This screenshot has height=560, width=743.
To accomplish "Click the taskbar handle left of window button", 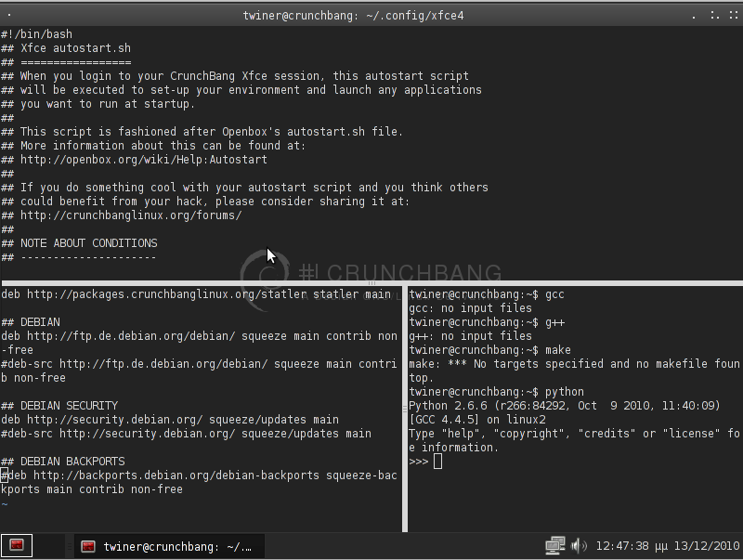I will pos(70,546).
